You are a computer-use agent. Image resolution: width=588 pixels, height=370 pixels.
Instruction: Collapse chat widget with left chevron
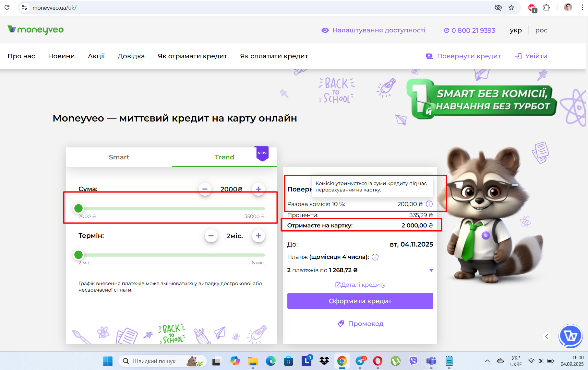(x=547, y=336)
